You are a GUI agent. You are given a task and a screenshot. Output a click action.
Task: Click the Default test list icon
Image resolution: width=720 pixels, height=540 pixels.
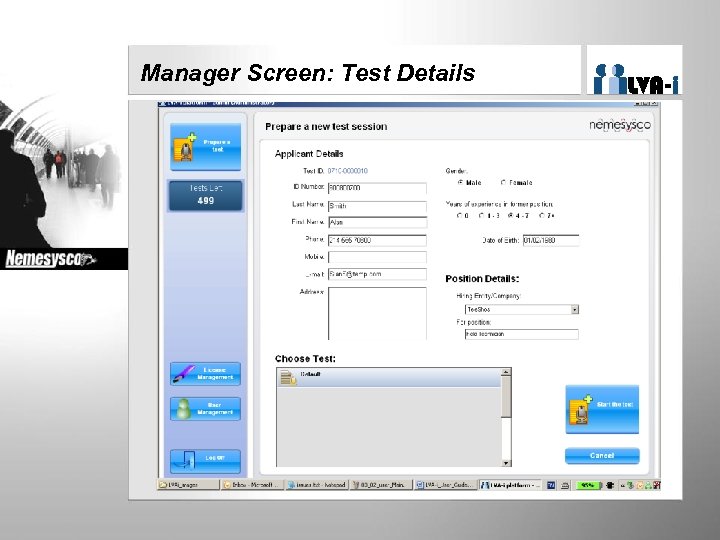[x=288, y=379]
